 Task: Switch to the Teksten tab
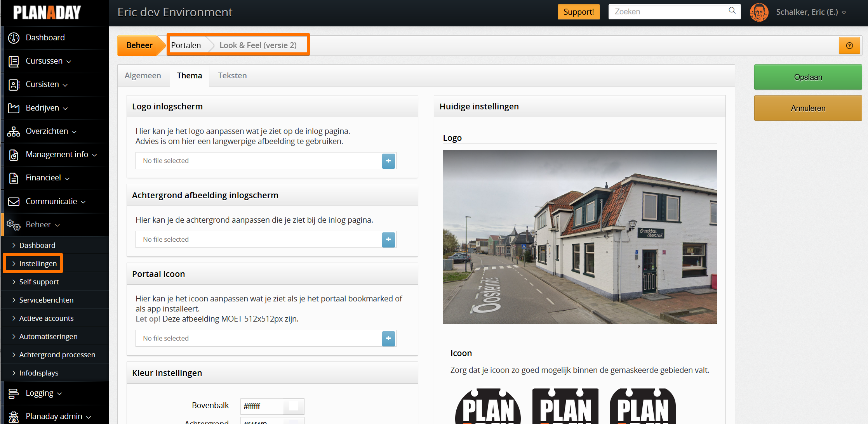click(232, 76)
